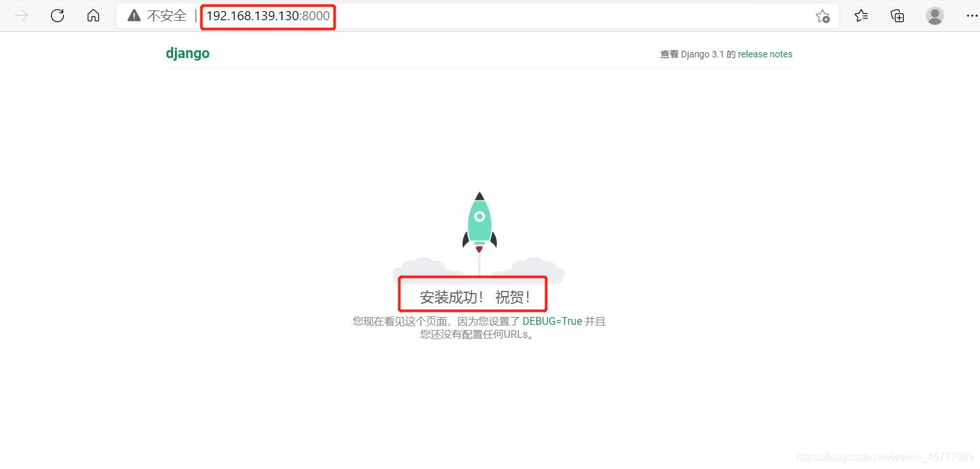Viewport: 980px width, 469px height.
Task: Open the Collections icon
Action: point(897,15)
